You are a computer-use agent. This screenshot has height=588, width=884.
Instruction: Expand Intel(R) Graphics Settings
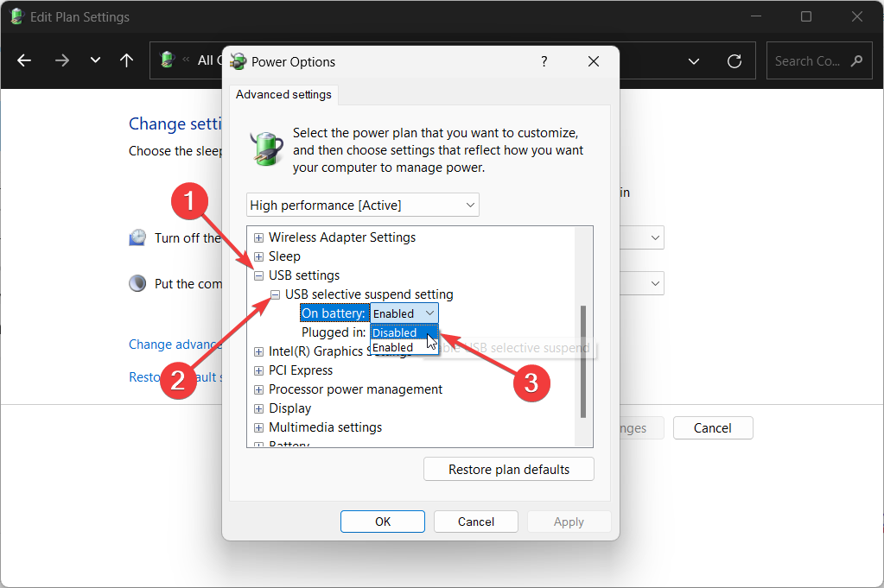click(258, 352)
